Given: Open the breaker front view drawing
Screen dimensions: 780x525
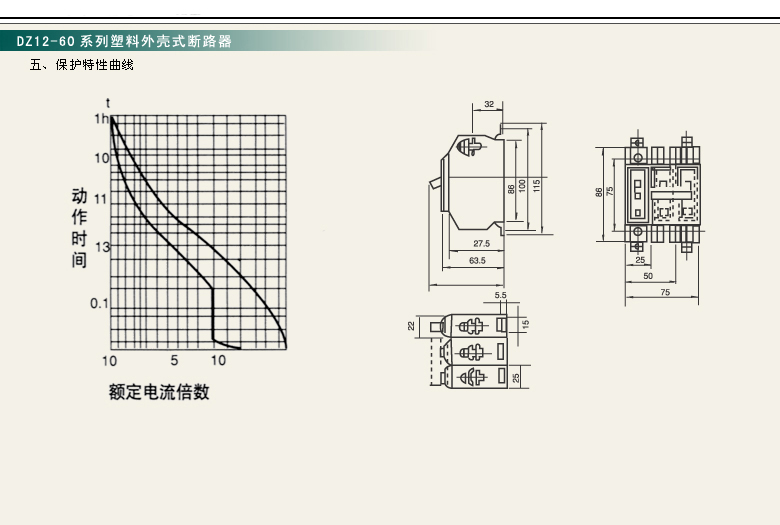Looking at the screenshot, I should [660, 192].
